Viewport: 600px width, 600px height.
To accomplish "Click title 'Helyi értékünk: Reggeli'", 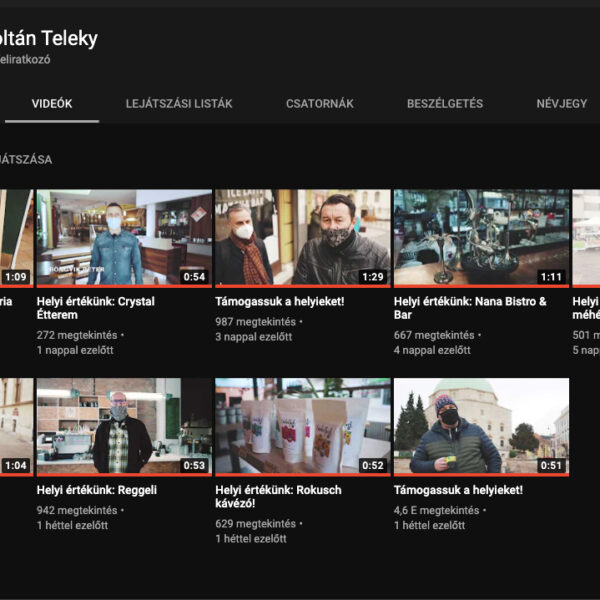I will tap(97, 490).
